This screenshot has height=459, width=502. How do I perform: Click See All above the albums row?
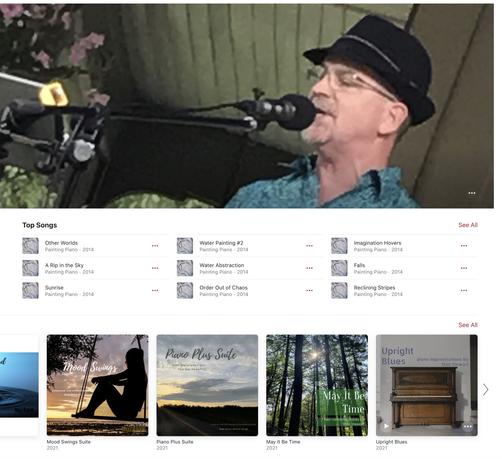[x=468, y=325]
